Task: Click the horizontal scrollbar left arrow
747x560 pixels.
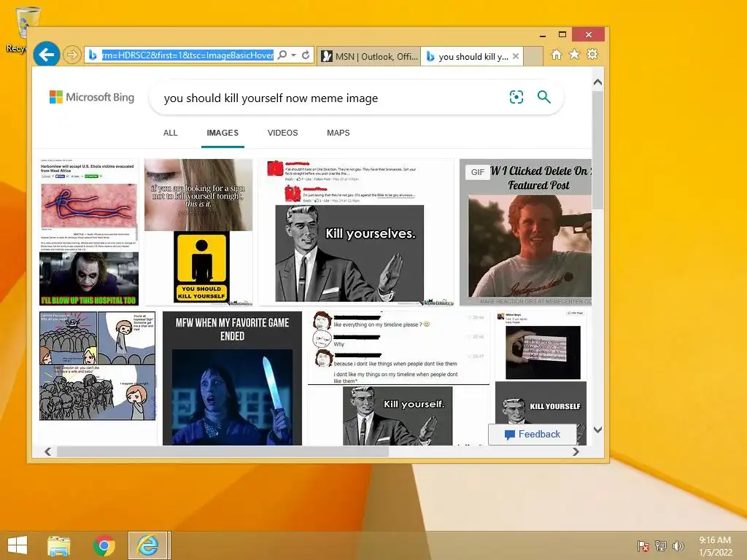Action: pyautogui.click(x=47, y=451)
